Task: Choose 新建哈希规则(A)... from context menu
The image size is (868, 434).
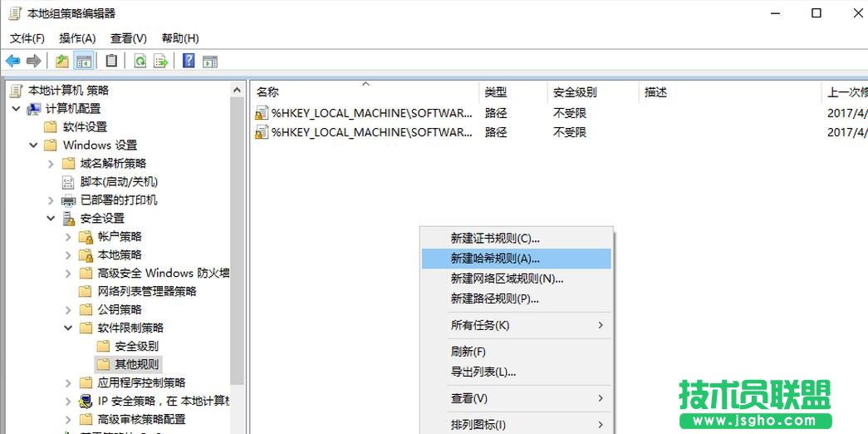Action: (x=517, y=259)
